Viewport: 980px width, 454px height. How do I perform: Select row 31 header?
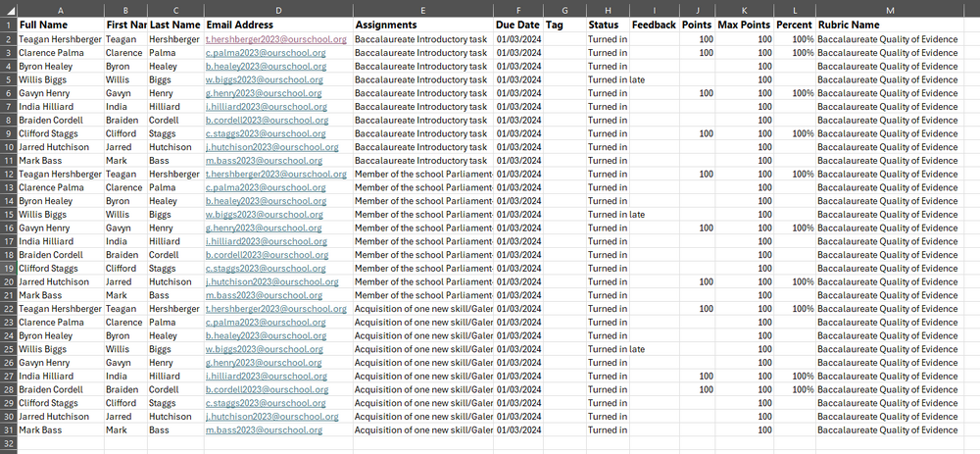tap(8, 430)
